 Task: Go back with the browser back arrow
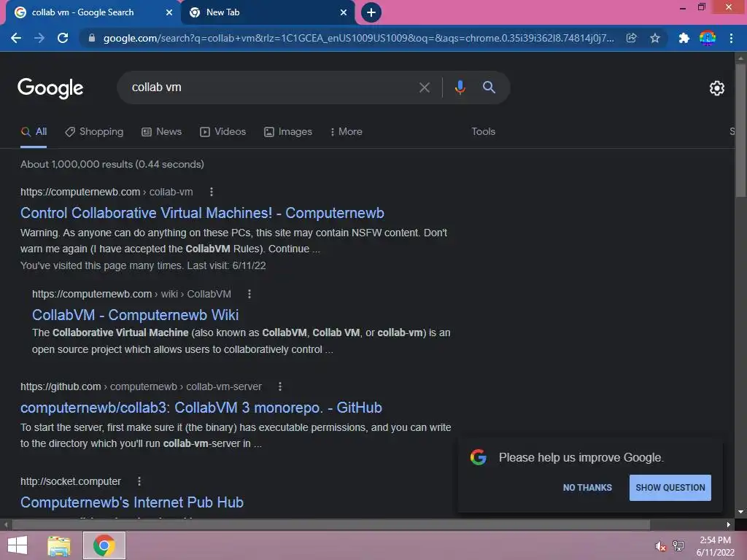(x=16, y=38)
